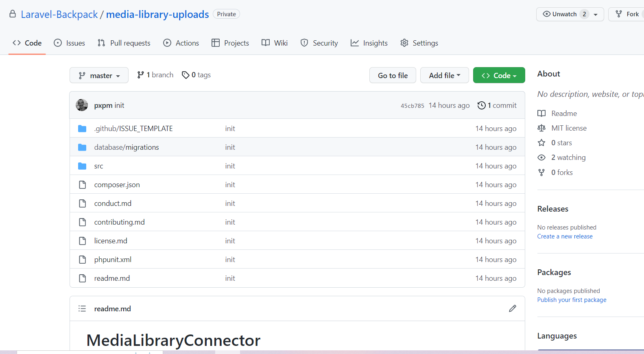View the Insights tab
The height and width of the screenshot is (354, 644).
tap(369, 43)
